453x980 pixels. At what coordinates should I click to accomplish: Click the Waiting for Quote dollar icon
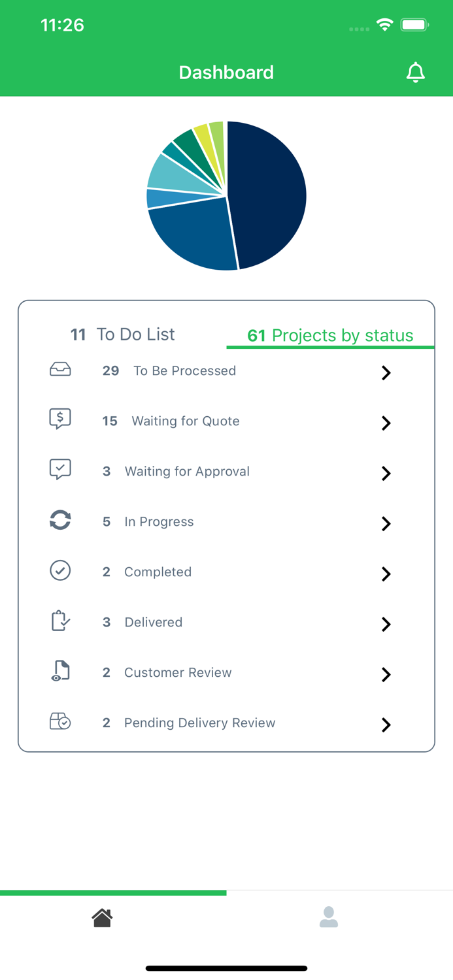(x=59, y=419)
